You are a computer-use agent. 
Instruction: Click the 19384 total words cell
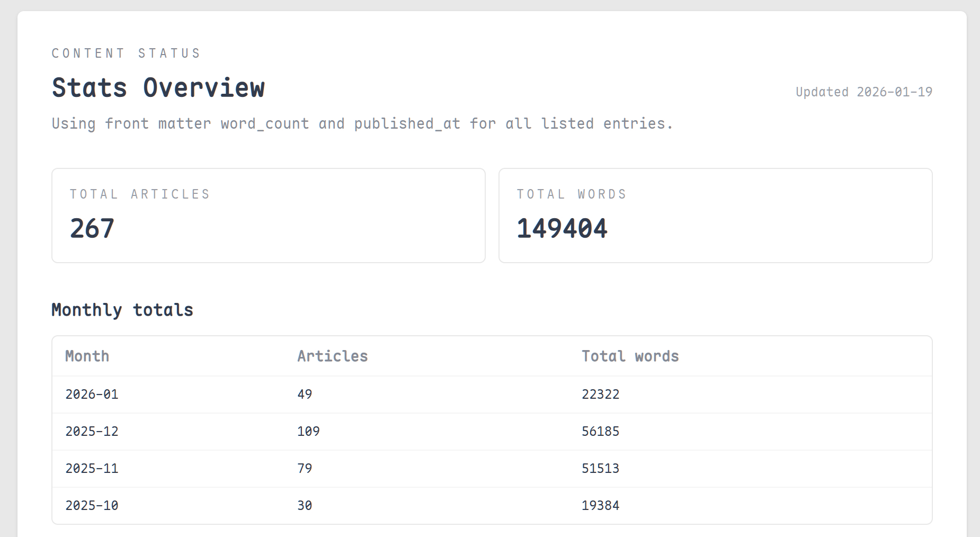click(600, 506)
